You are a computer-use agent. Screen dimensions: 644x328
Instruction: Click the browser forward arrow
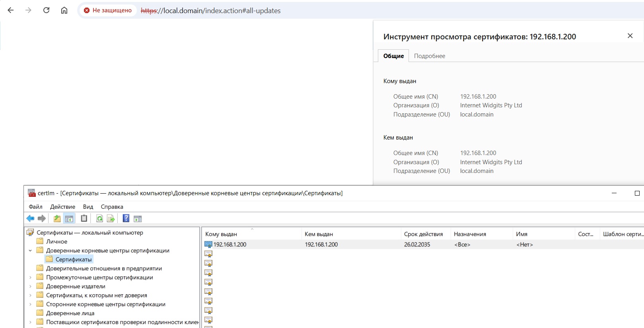click(28, 10)
